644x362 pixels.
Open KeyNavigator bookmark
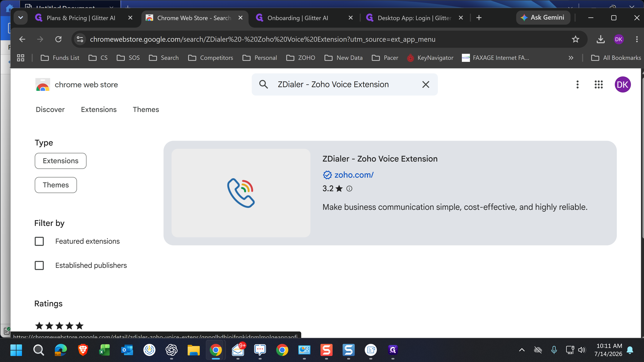coord(430,58)
